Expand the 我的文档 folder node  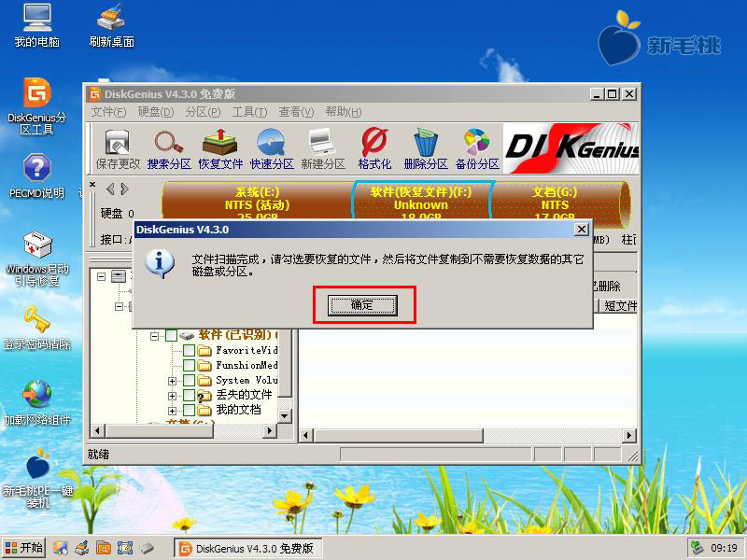pos(172,411)
